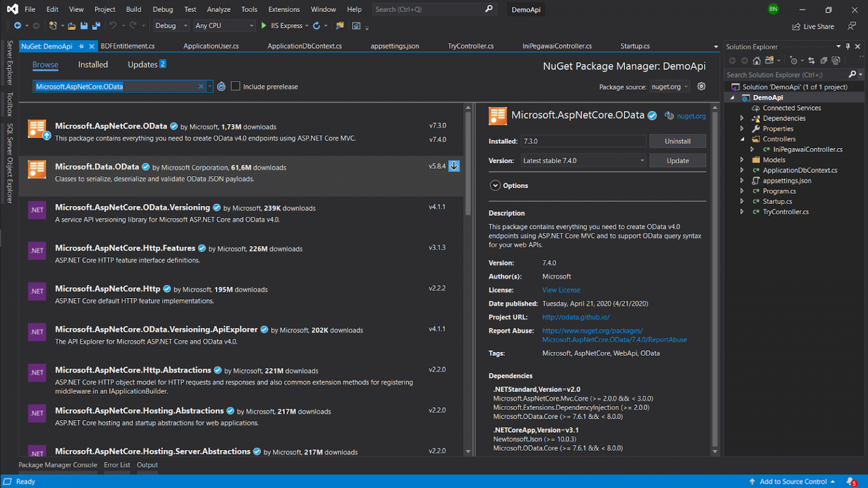Click download arrow for Microsoft.Data.OData package

pos(454,166)
